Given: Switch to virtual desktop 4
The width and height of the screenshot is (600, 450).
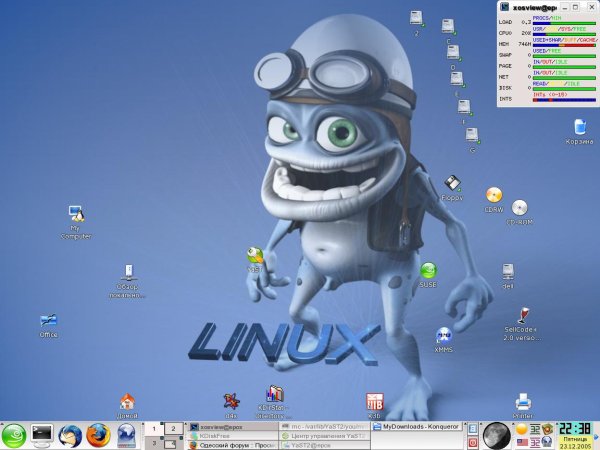Looking at the screenshot, I should click(x=173, y=443).
